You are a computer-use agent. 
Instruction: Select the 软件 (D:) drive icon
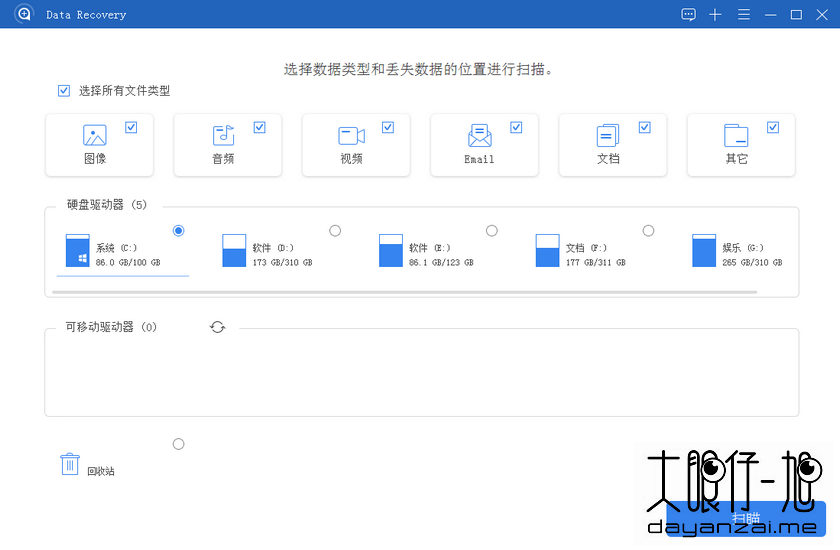pyautogui.click(x=234, y=250)
